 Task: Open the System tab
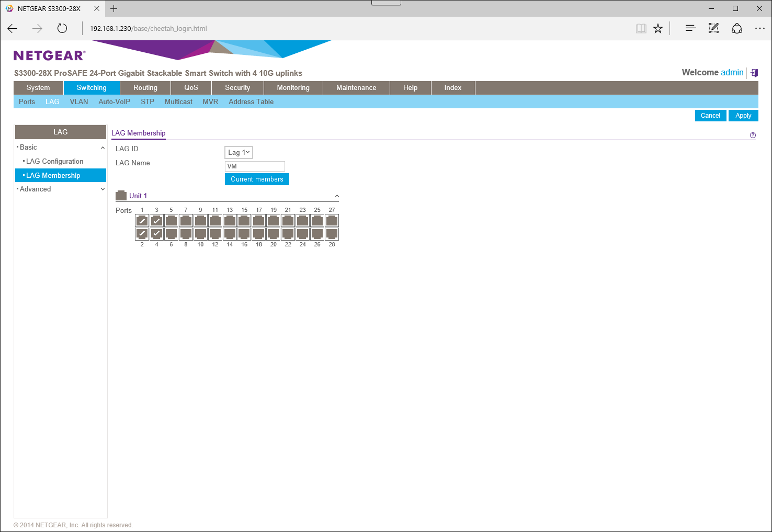coord(38,88)
